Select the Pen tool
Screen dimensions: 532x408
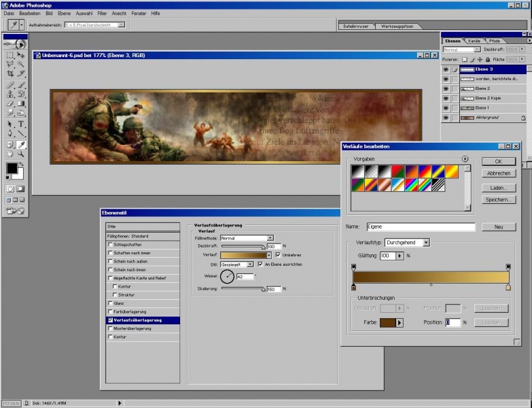point(10,133)
